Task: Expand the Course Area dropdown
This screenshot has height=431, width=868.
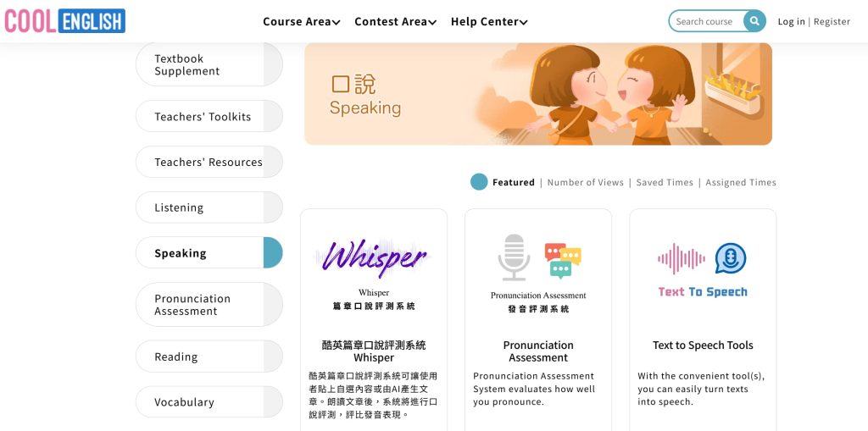Action: click(302, 21)
